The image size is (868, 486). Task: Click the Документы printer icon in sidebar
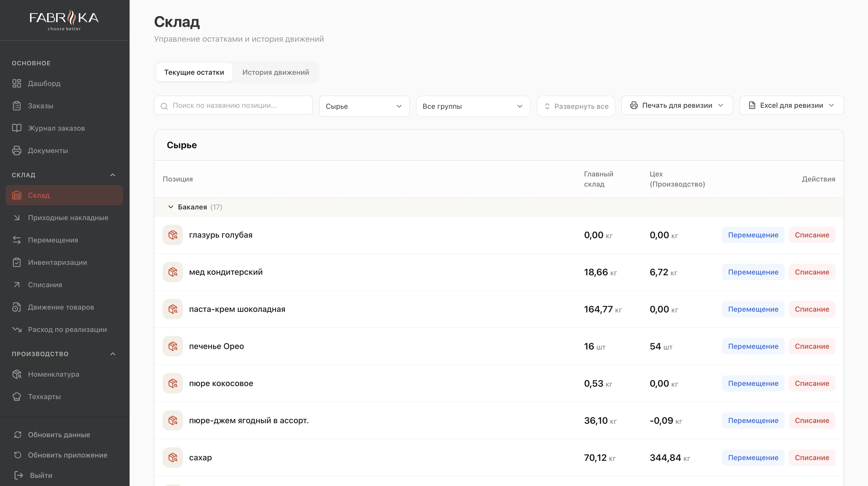pyautogui.click(x=17, y=151)
